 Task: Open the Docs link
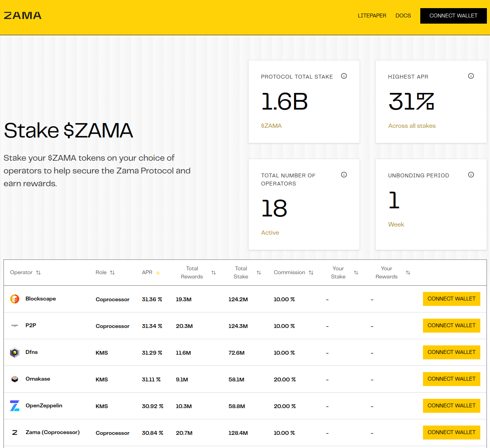point(403,15)
